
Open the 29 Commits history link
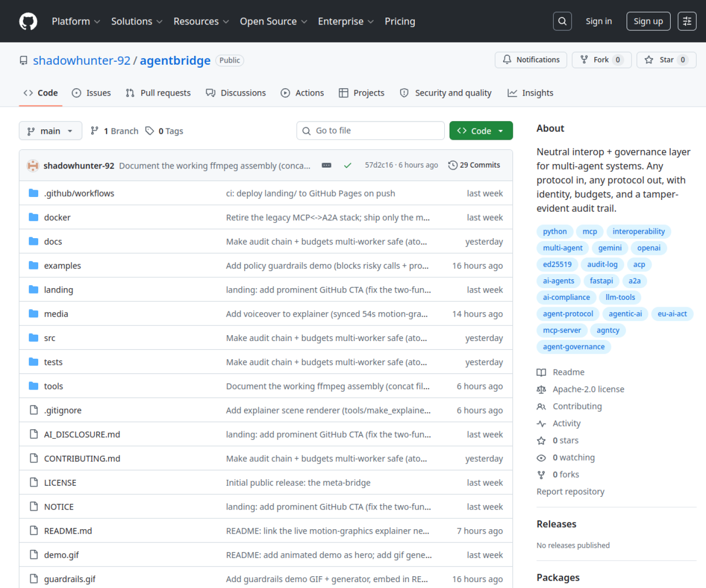point(474,165)
